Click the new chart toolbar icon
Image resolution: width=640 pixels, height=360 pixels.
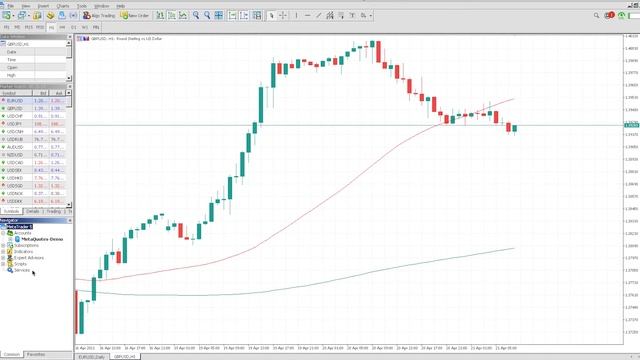7,16
